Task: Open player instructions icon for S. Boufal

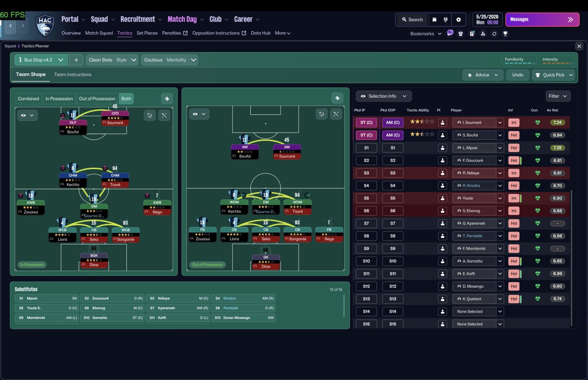Action: click(x=442, y=135)
